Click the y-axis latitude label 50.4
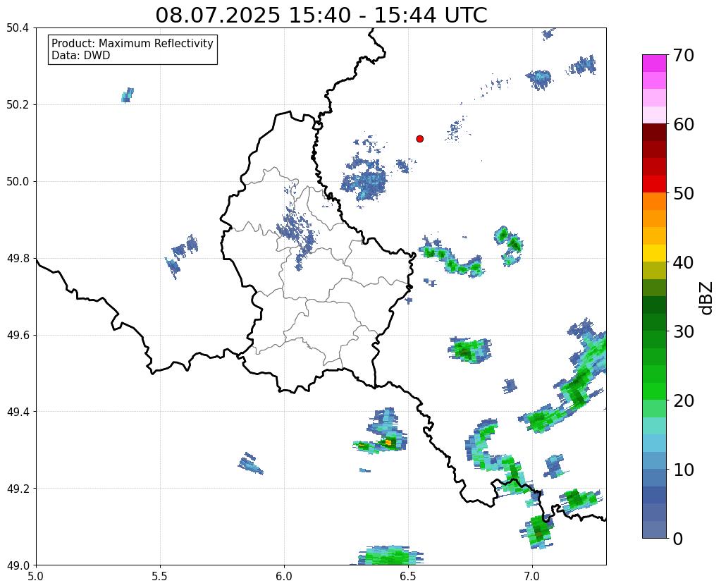721x588 pixels. click(x=18, y=28)
